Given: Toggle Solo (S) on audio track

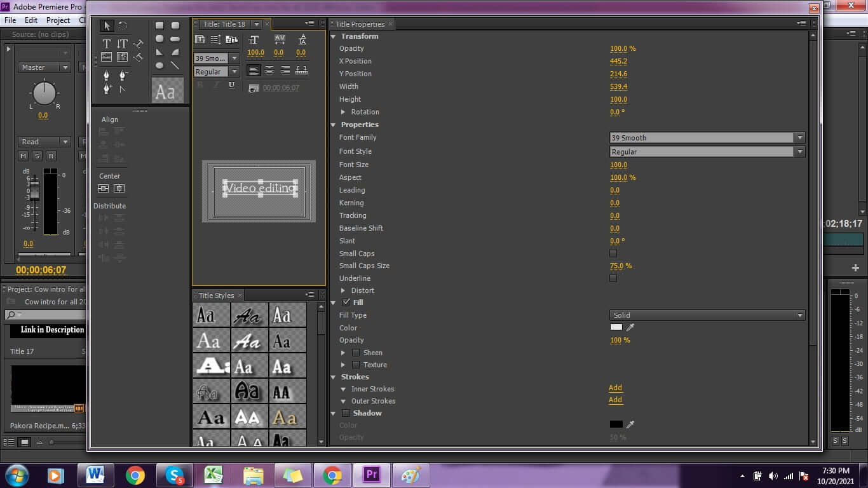Looking at the screenshot, I should click(x=37, y=156).
